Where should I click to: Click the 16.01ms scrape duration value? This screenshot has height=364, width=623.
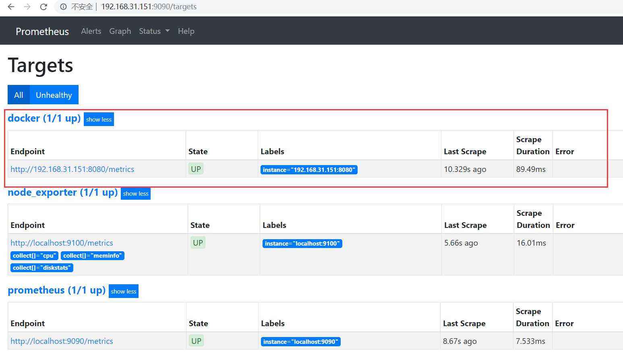coord(532,243)
